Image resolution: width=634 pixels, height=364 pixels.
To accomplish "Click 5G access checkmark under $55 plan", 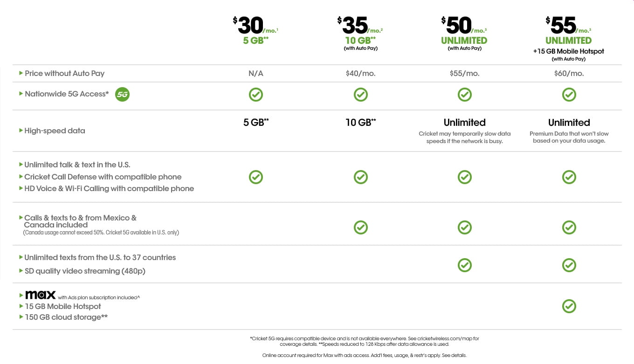I will tap(569, 95).
